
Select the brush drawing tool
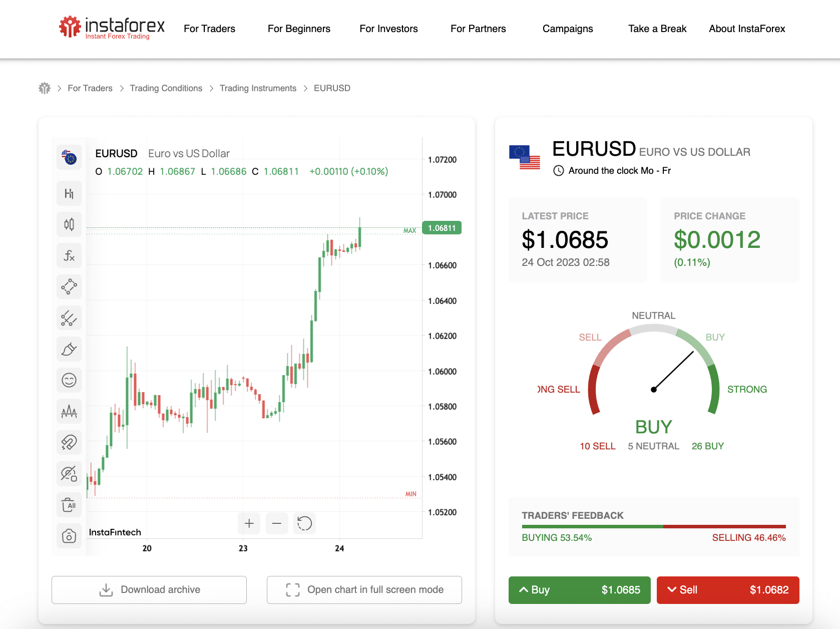(x=69, y=349)
